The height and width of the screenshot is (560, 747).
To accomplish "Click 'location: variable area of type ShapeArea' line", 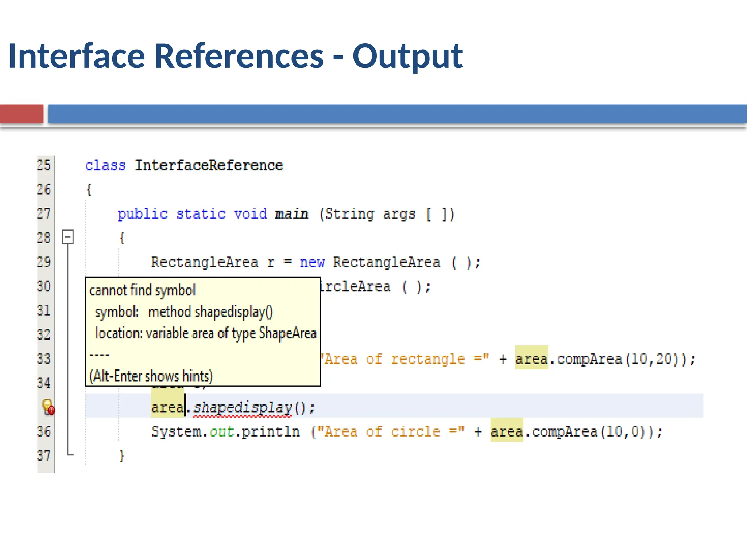I will pyautogui.click(x=206, y=333).
